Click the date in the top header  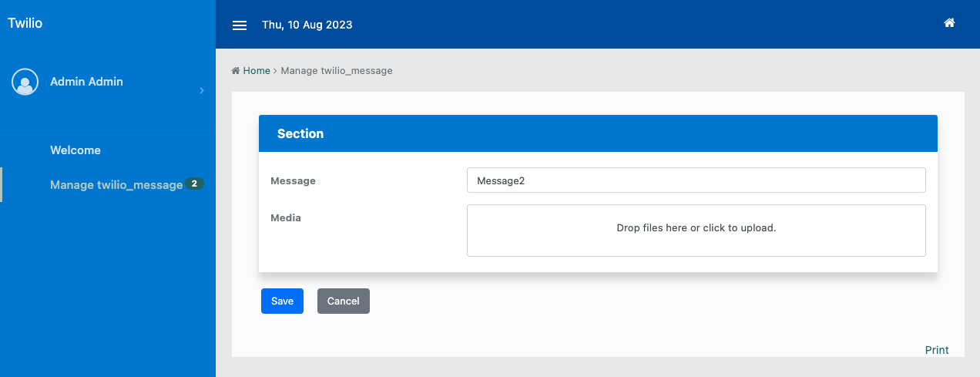coord(307,25)
